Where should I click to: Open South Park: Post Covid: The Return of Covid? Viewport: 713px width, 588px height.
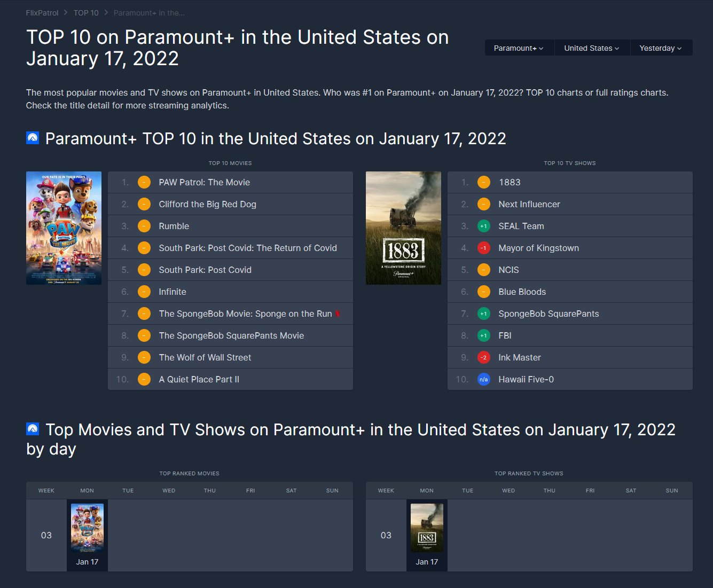pyautogui.click(x=248, y=248)
